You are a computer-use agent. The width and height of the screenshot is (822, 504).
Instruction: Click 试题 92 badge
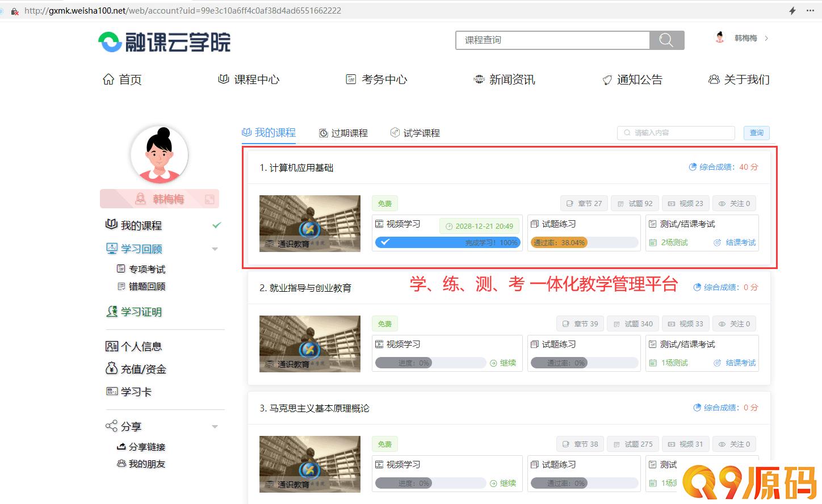point(635,203)
